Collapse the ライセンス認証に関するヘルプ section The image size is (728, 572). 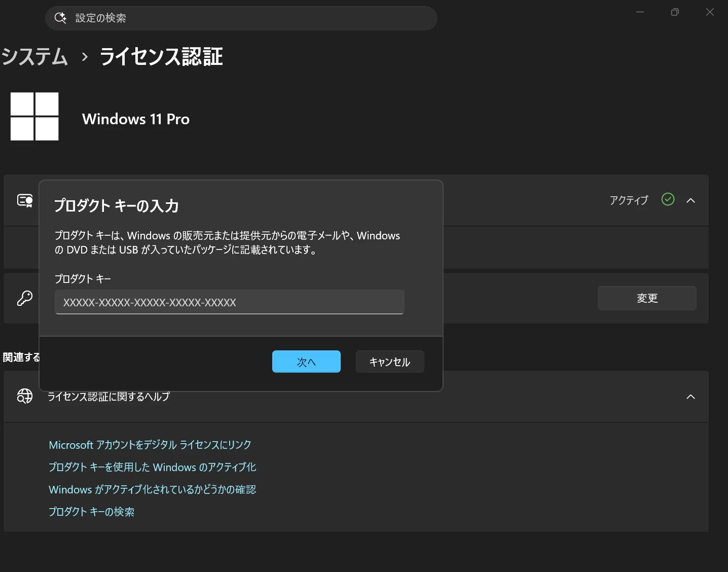coord(690,397)
